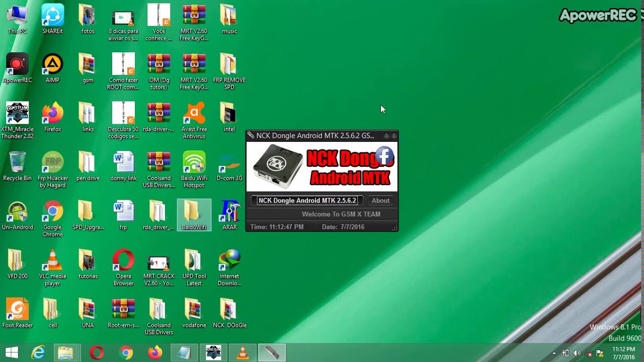The image size is (644, 362).
Task: Select the UNA archive icon
Action: pos(88,313)
